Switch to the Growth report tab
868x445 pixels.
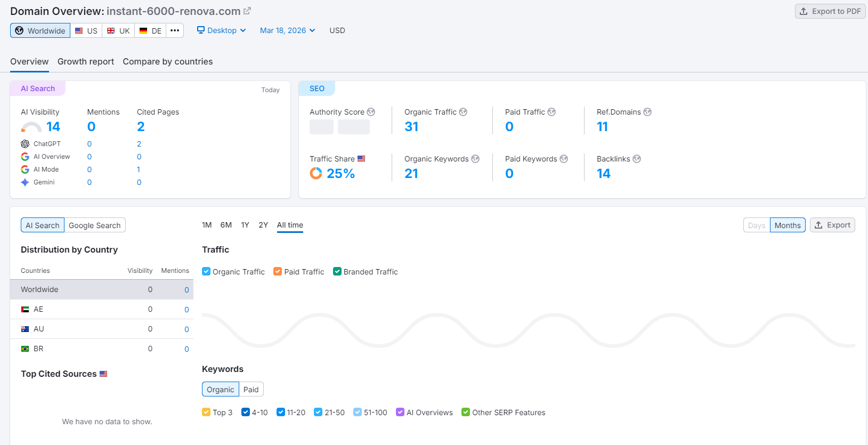click(x=86, y=62)
